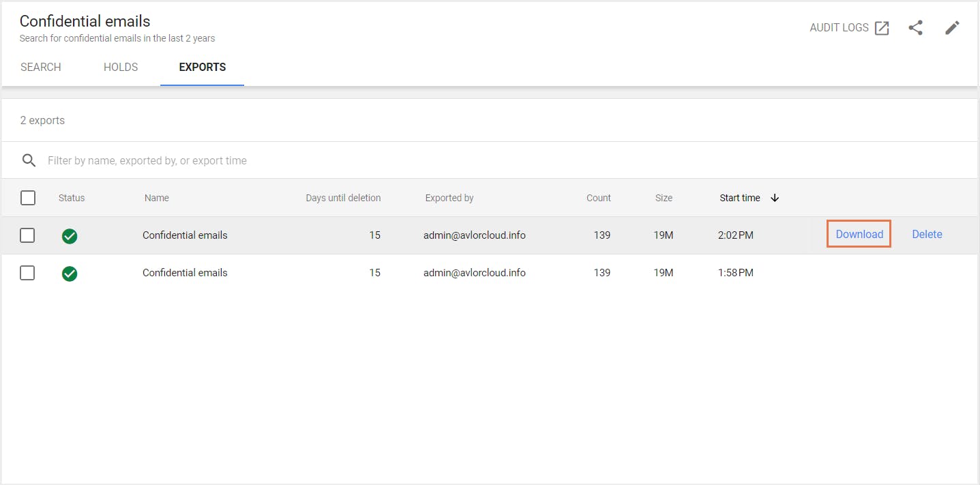Download the 2:02 PM export

pos(859,234)
